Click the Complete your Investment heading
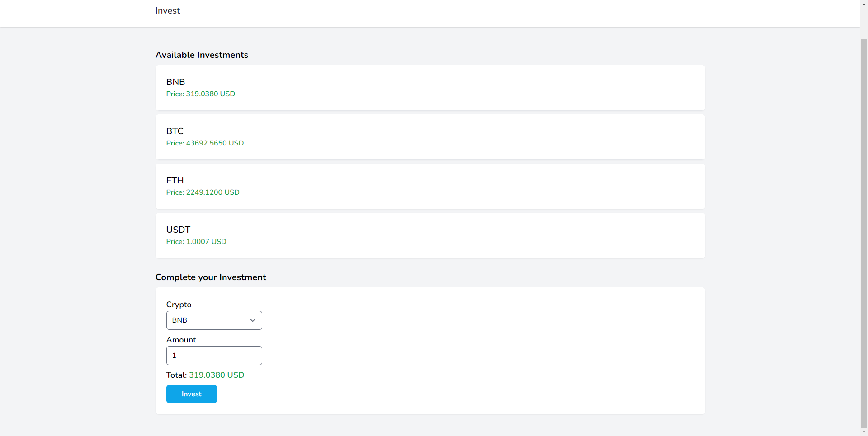This screenshot has height=436, width=868. point(211,277)
